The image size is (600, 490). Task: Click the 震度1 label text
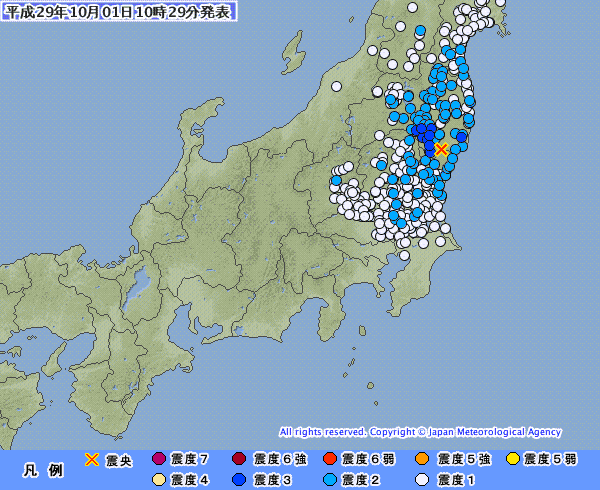456,480
